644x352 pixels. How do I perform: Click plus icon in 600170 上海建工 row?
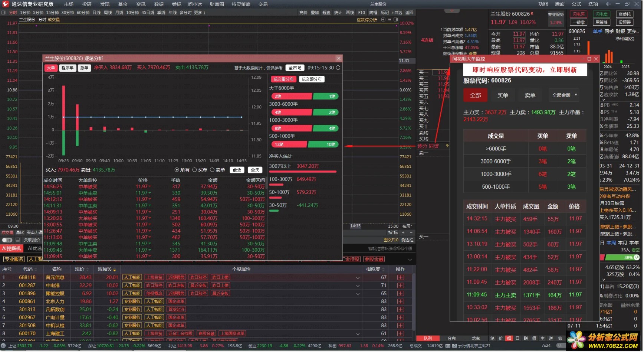[x=401, y=333]
